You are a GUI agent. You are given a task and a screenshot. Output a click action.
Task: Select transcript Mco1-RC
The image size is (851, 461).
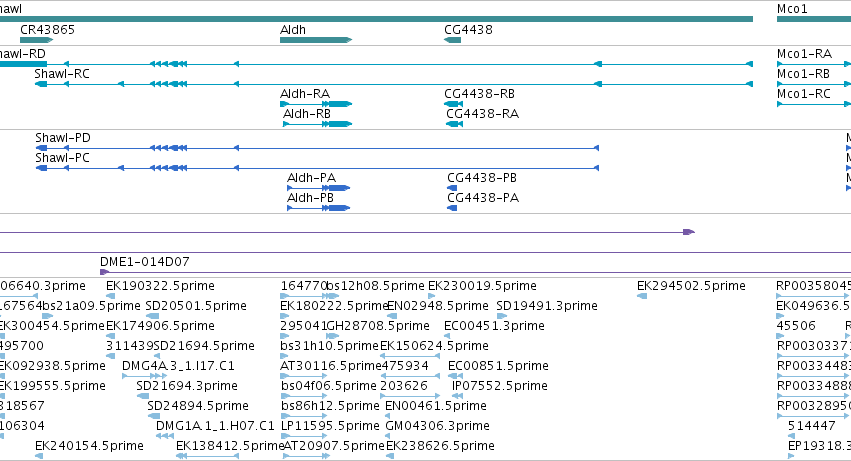tap(804, 94)
